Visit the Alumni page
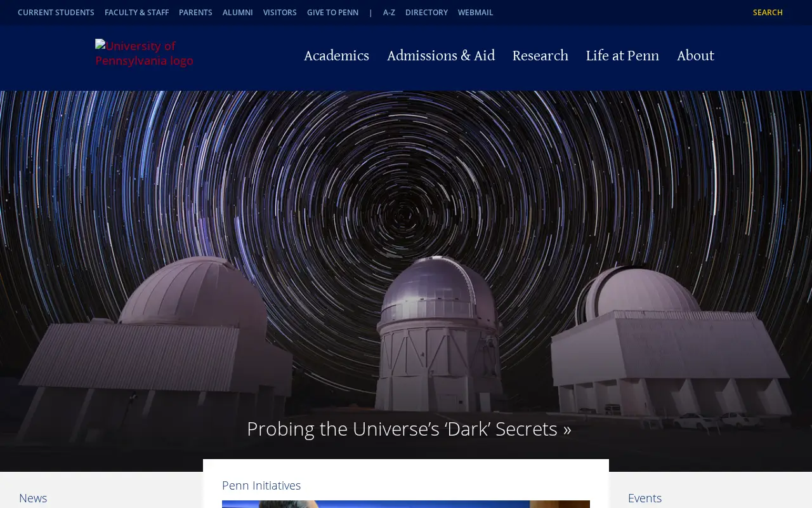The height and width of the screenshot is (508, 812). pyautogui.click(x=238, y=13)
